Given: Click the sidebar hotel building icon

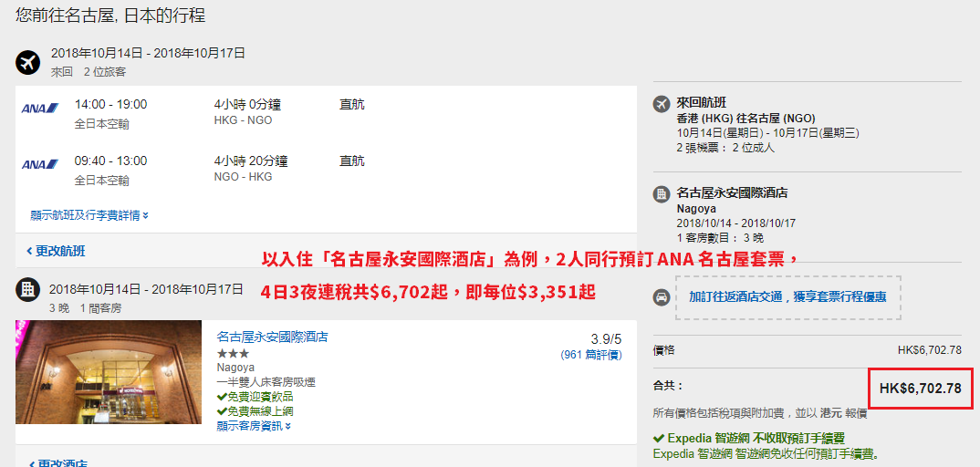Looking at the screenshot, I should pyautogui.click(x=662, y=194).
